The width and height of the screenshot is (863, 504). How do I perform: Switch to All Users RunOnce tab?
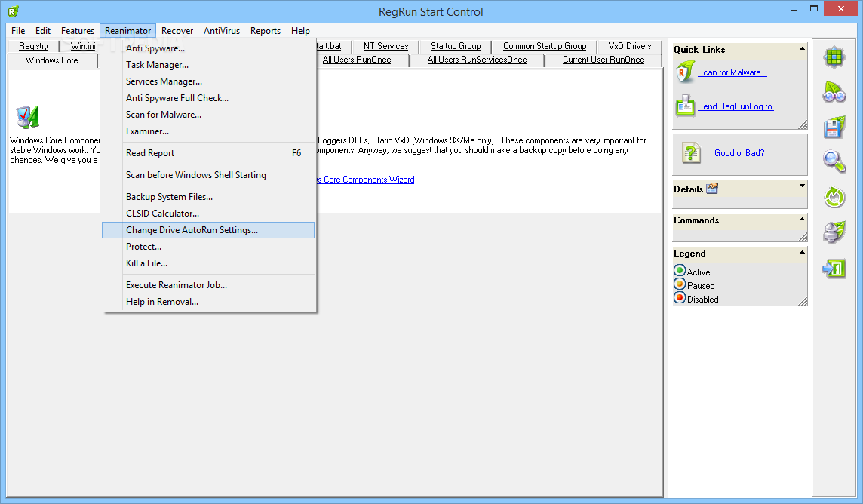pyautogui.click(x=357, y=60)
